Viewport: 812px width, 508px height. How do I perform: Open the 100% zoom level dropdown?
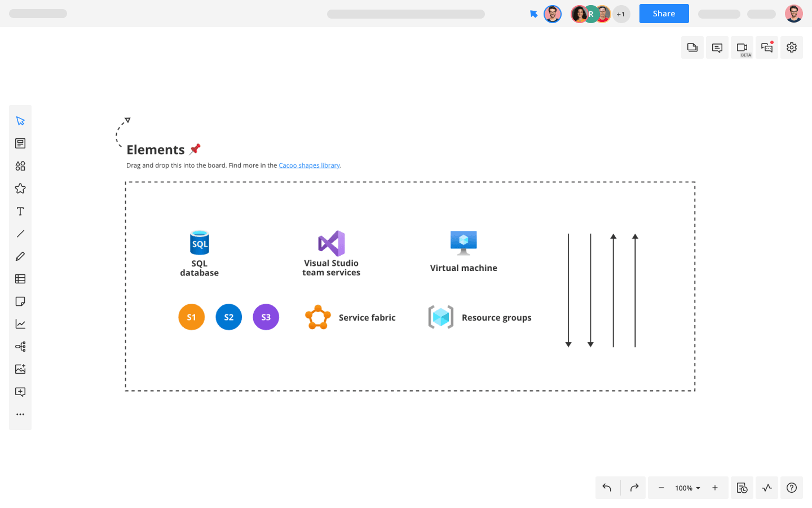click(687, 488)
